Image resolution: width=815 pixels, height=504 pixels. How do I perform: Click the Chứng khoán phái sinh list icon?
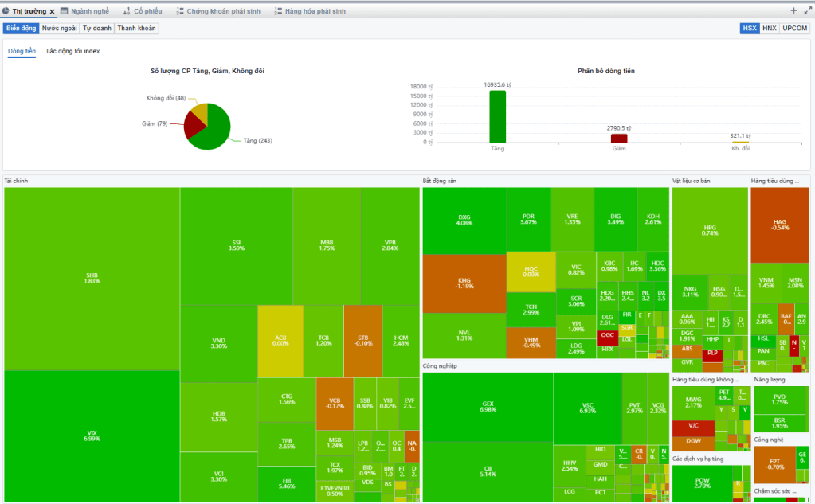click(180, 12)
